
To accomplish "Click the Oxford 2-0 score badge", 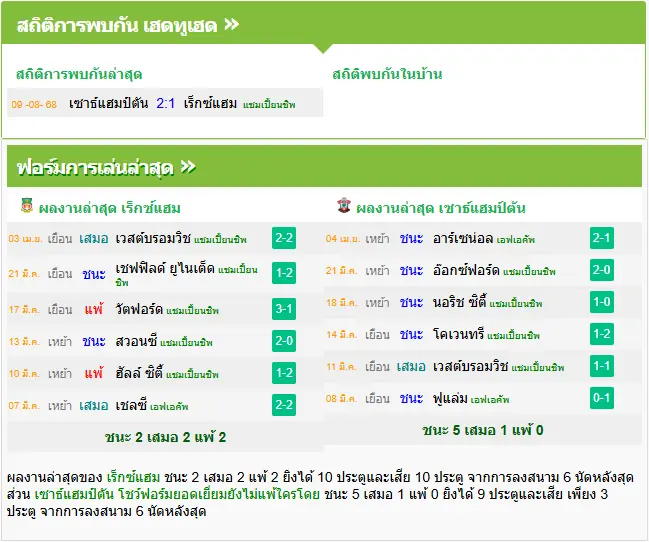I will click(x=602, y=270).
